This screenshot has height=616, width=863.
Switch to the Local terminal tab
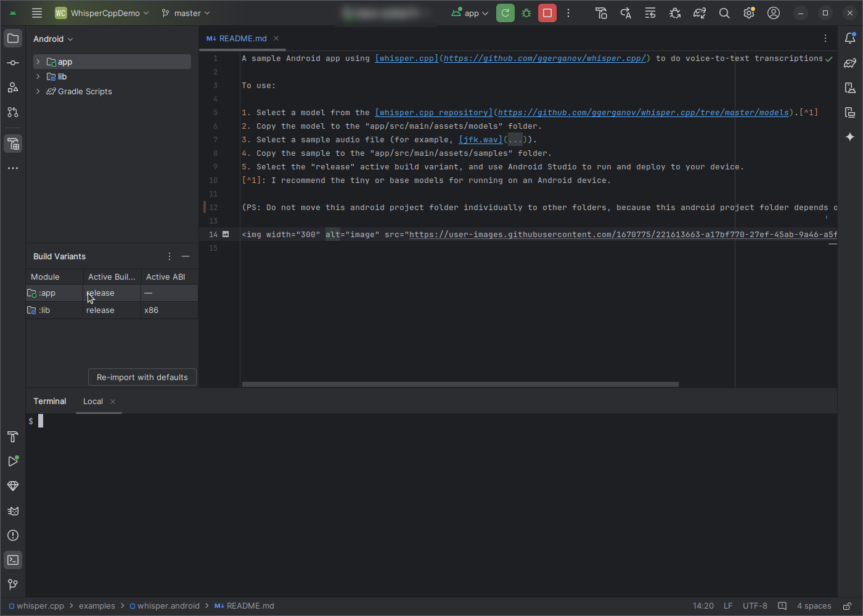coord(93,401)
